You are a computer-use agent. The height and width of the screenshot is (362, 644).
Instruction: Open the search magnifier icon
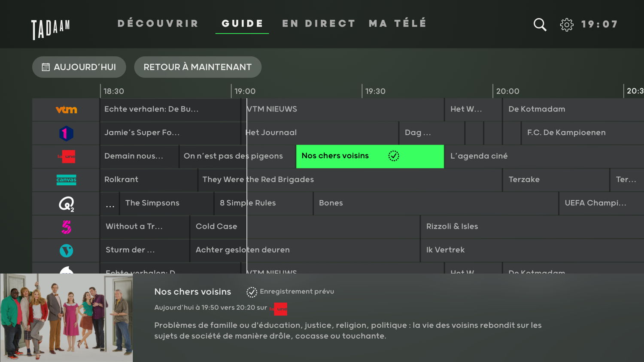tap(540, 24)
